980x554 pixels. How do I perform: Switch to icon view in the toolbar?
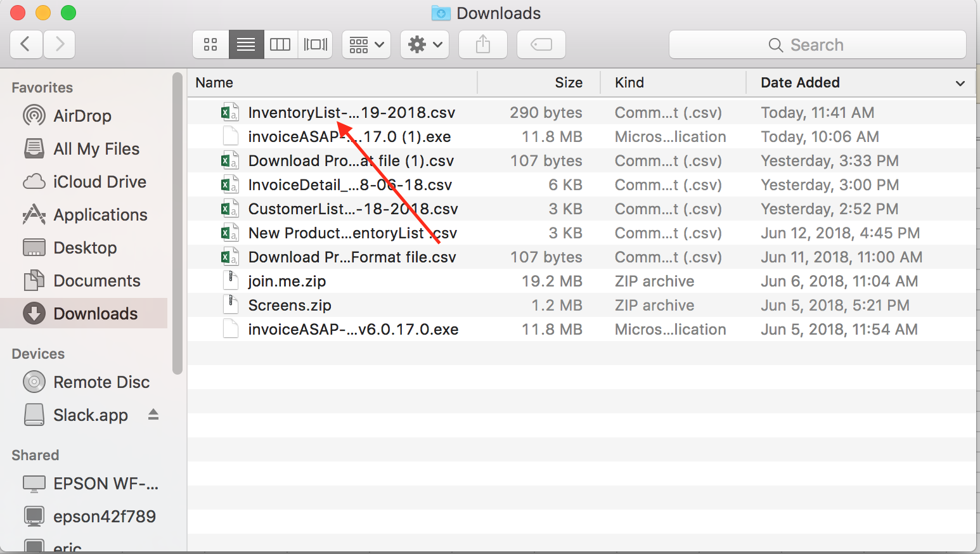coord(210,44)
